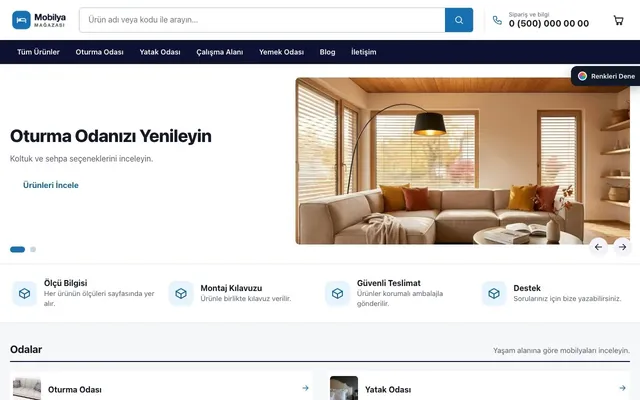Click the Oturma Odası sofa thumbnail
This screenshot has width=640, height=400.
click(27, 388)
